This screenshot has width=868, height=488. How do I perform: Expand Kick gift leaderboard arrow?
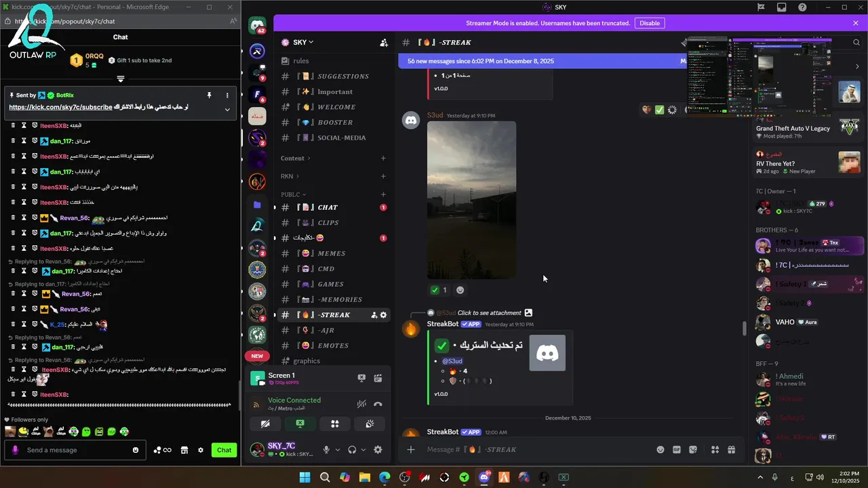(120, 79)
